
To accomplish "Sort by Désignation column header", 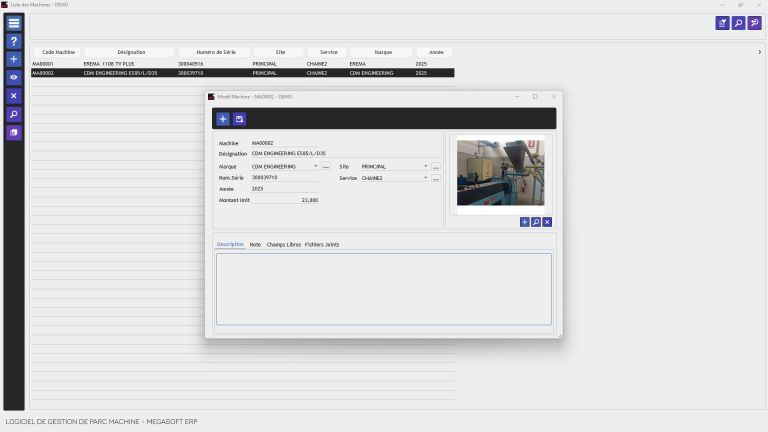I will pyautogui.click(x=131, y=52).
